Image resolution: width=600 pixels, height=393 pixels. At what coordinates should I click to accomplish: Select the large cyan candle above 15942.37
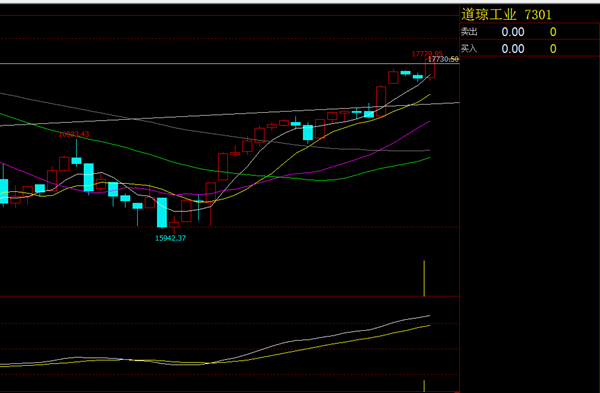click(162, 212)
